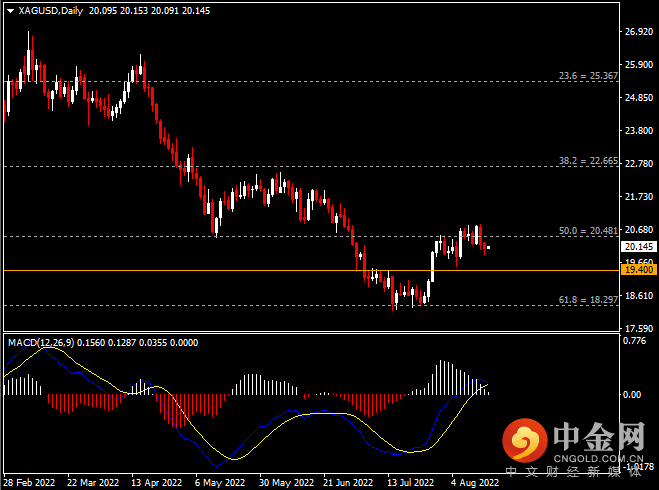Select the 23.800 price axis value
Image resolution: width=659 pixels, height=490 pixels.
[x=639, y=131]
